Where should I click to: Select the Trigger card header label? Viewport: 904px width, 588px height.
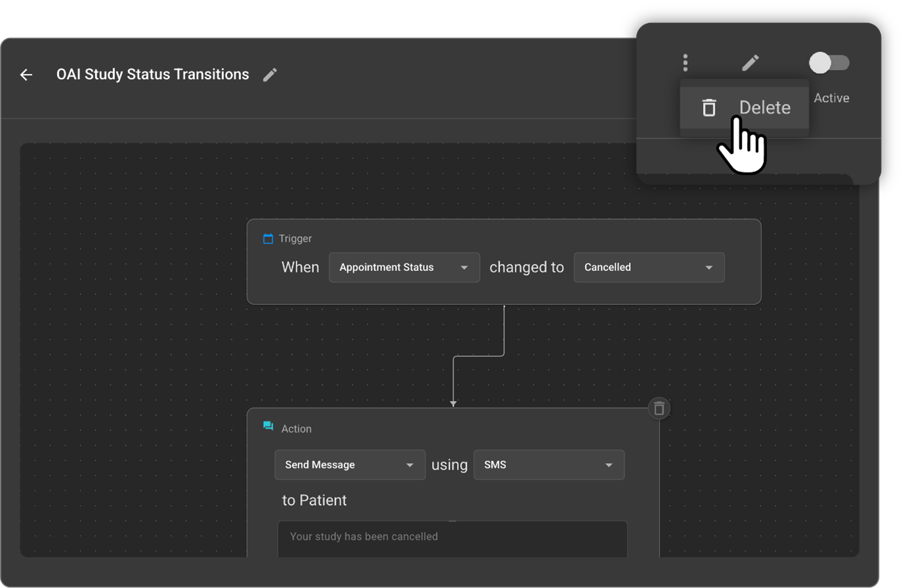pyautogui.click(x=295, y=239)
